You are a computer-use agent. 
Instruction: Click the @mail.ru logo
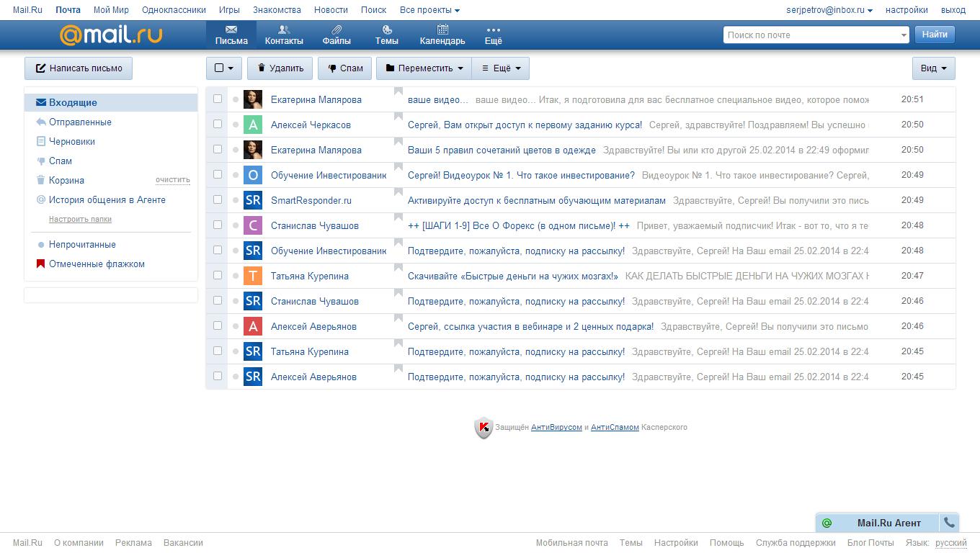(x=111, y=35)
